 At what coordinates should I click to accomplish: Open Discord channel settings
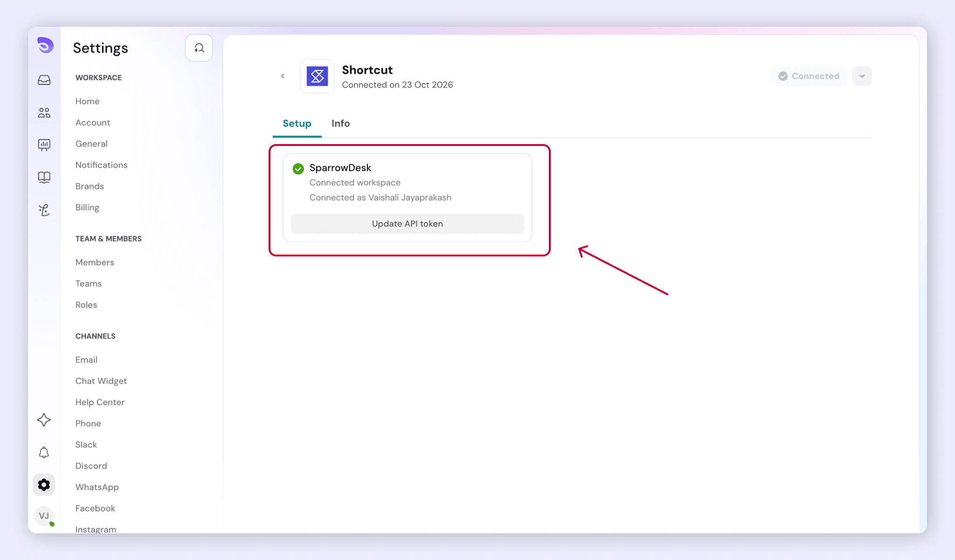91,466
